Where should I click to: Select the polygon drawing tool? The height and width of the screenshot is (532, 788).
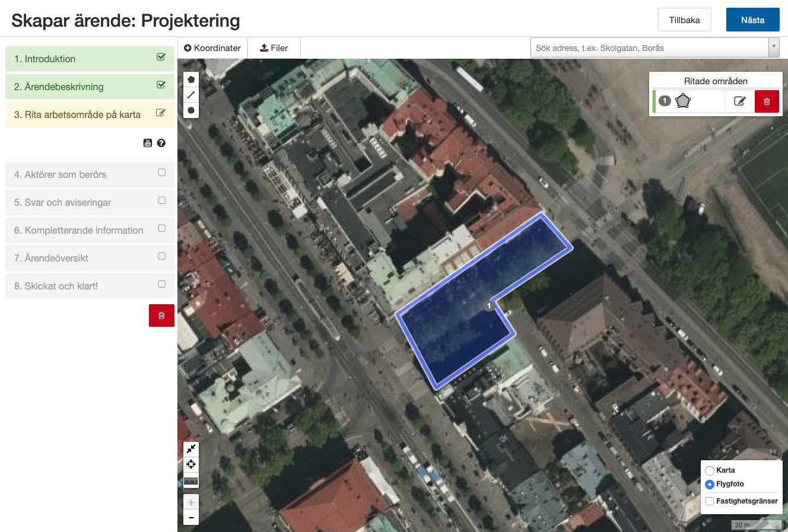tap(191, 79)
